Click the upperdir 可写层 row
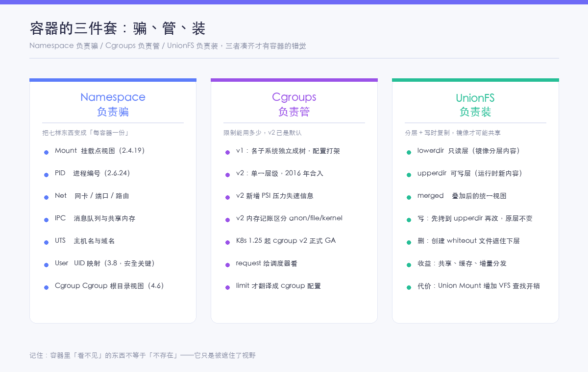Image resolution: width=588 pixels, height=372 pixels. 465,173
